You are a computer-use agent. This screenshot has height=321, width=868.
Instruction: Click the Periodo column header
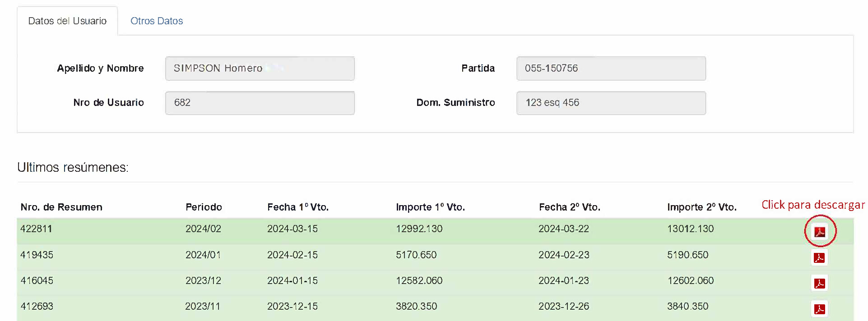click(x=204, y=207)
